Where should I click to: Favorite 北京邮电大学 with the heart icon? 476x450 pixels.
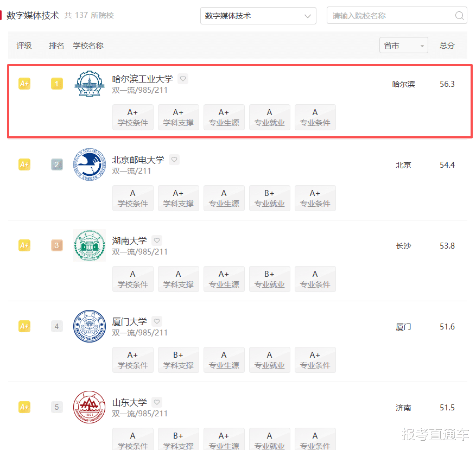[x=174, y=160]
